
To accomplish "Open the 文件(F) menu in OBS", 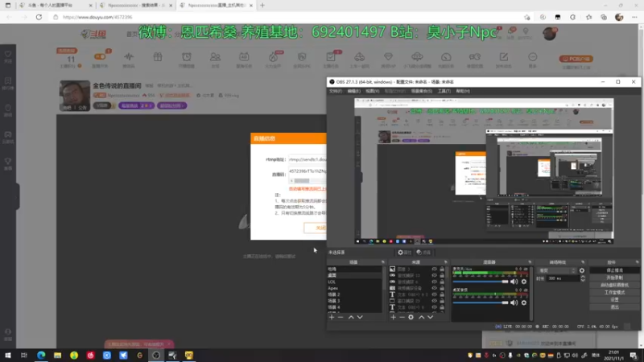I will click(x=335, y=91).
